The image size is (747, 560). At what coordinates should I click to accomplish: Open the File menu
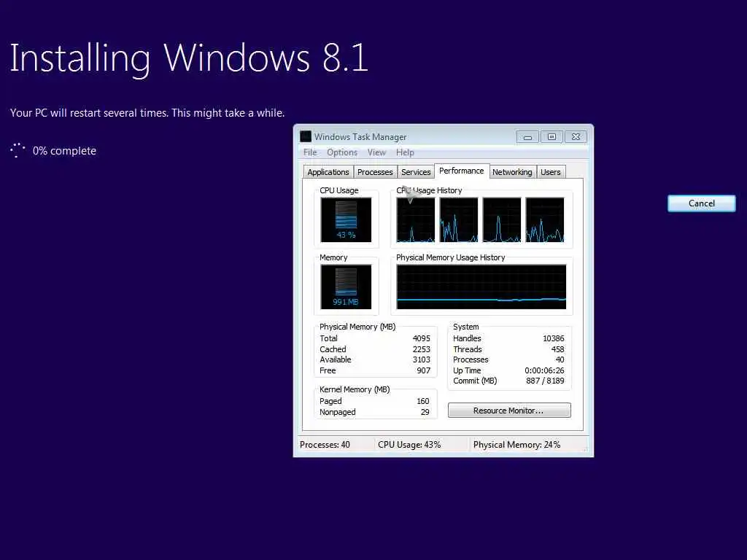(310, 152)
